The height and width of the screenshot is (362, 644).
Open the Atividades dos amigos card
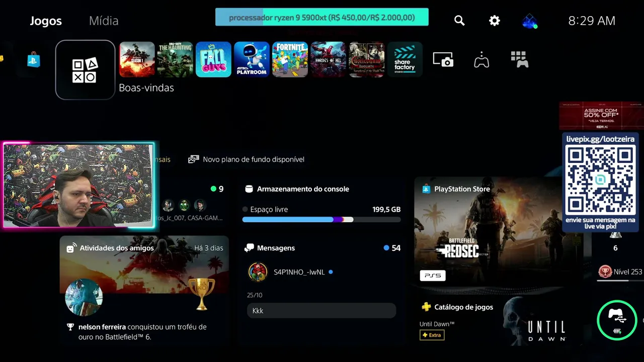(144, 290)
